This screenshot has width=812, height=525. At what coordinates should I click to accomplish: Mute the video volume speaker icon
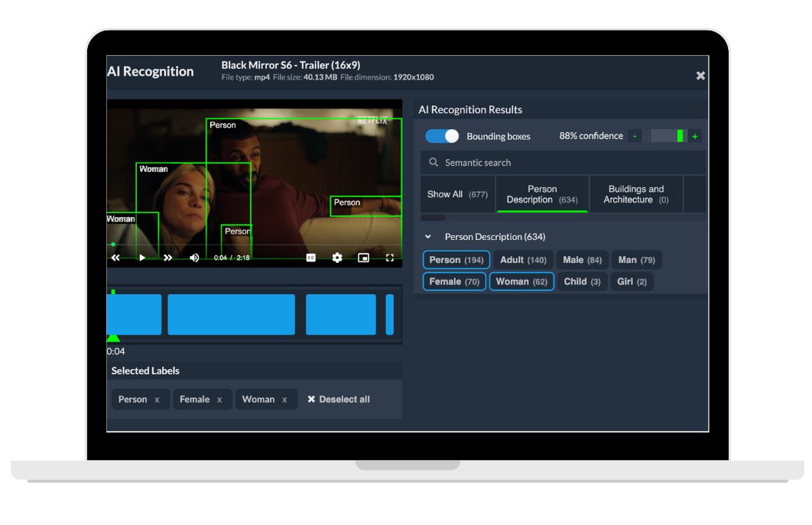click(x=194, y=258)
